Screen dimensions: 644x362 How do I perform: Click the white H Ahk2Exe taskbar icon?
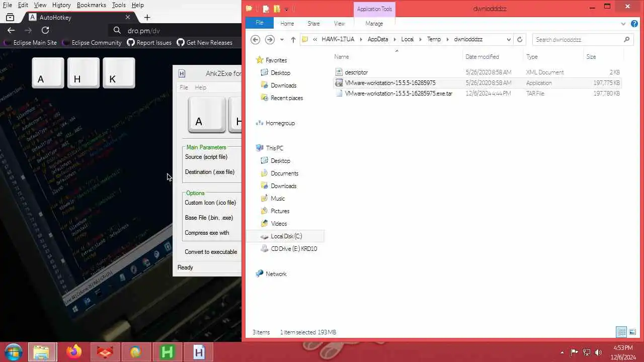(199, 352)
